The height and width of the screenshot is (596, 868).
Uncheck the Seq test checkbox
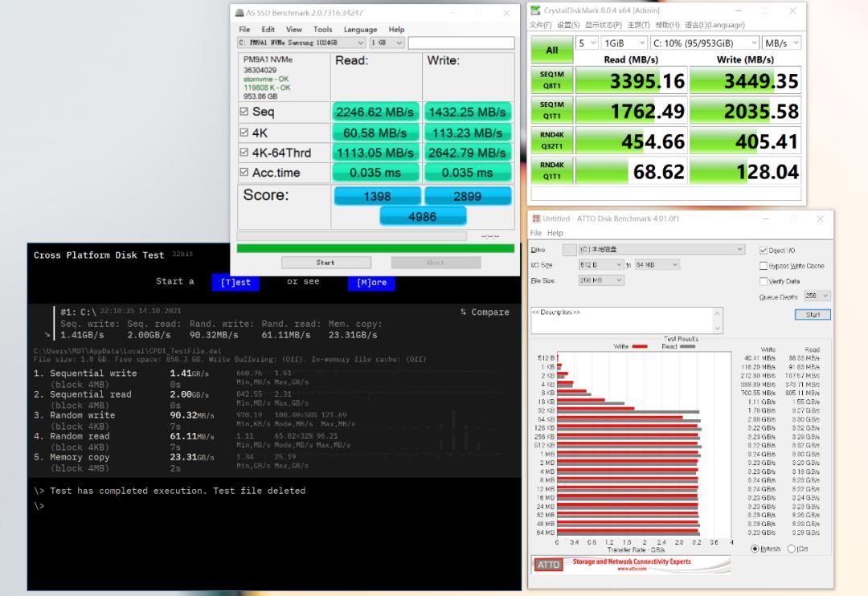244,112
